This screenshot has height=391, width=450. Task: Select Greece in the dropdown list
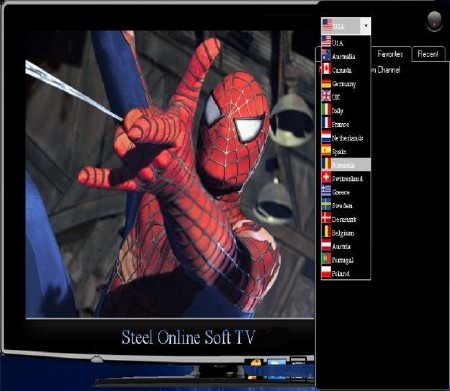[346, 192]
